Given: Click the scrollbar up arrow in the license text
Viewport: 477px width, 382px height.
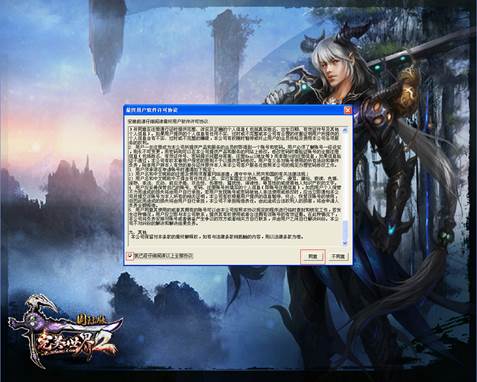Looking at the screenshot, I should tap(345, 130).
